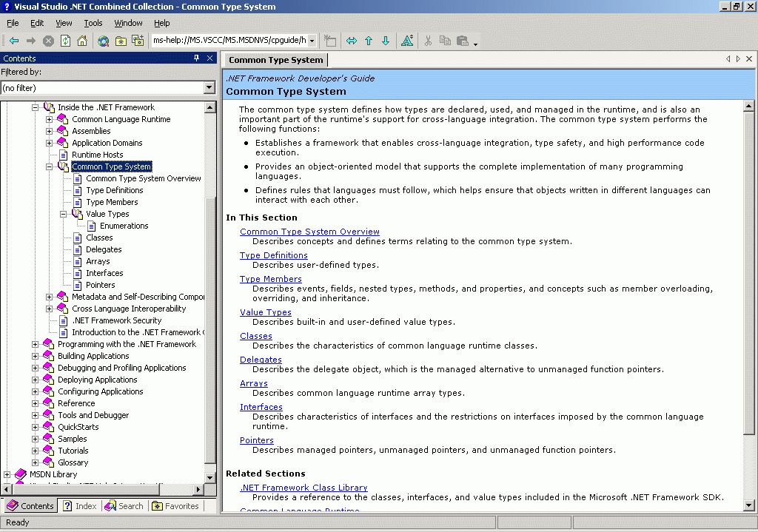Open the .NET Framework Class Library link
Image resolution: width=758 pixels, height=532 pixels.
coord(303,488)
